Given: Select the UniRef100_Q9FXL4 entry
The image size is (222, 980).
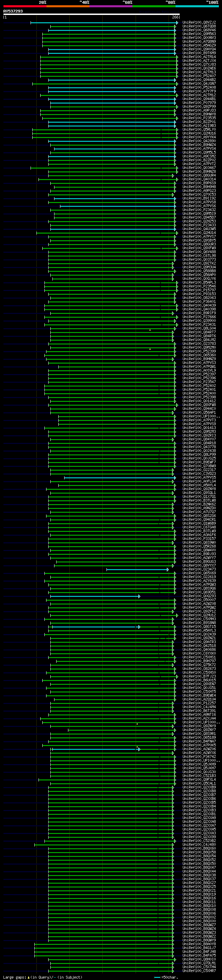Looking at the screenshot, I should (x=199, y=780).
